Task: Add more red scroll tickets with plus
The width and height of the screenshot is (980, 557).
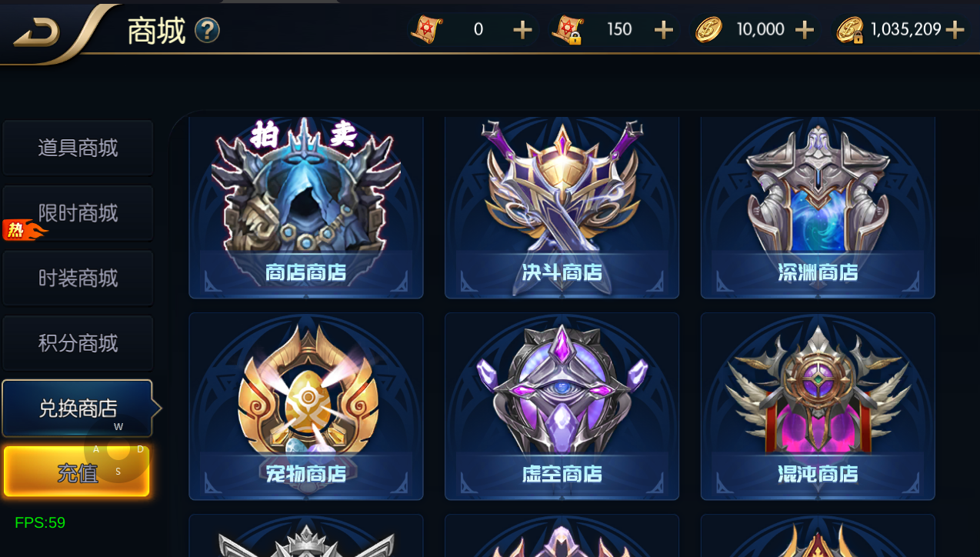Action: pos(522,30)
